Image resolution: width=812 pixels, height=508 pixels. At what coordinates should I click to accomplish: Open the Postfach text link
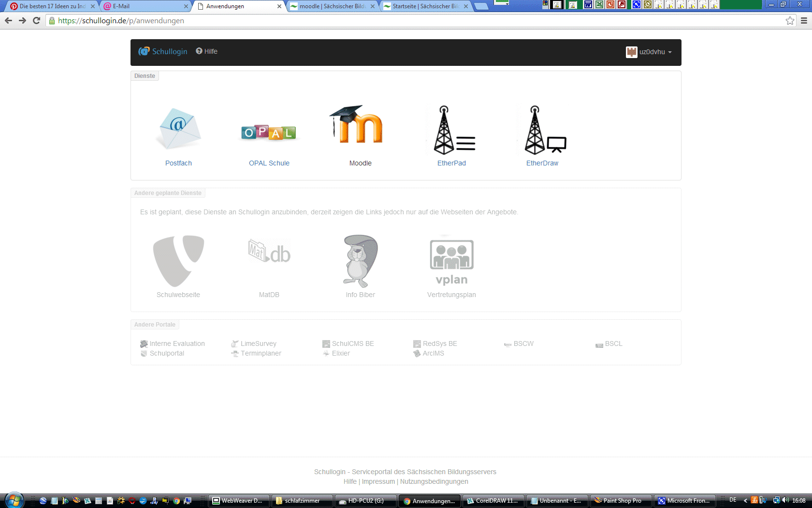178,163
